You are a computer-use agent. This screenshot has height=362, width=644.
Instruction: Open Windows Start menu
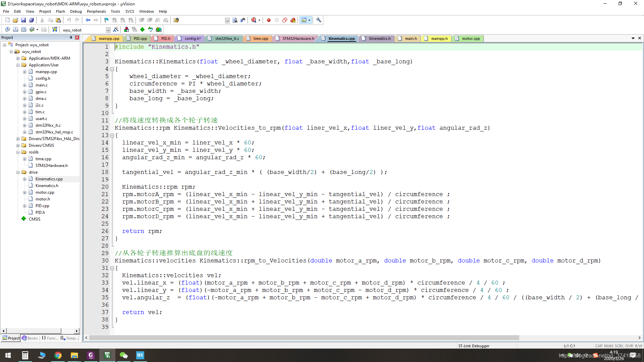pos(8,355)
